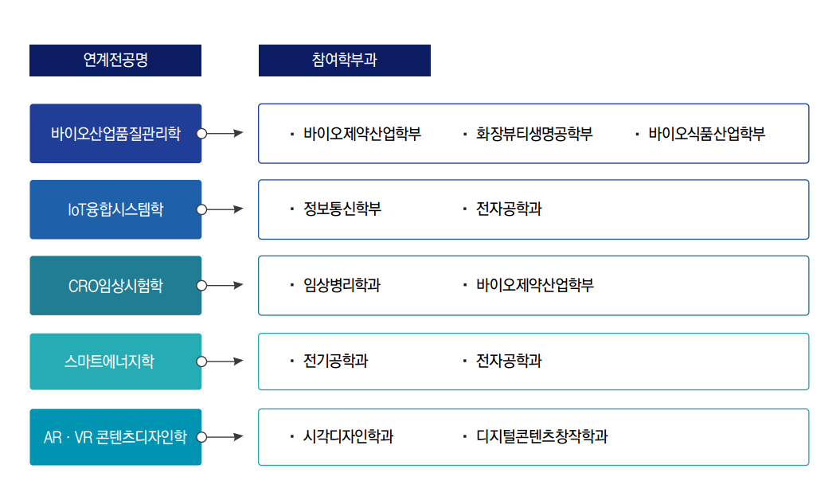The width and height of the screenshot is (836, 504).
Task: Open the 바이오산업품질관리학 major box
Action: point(115,133)
